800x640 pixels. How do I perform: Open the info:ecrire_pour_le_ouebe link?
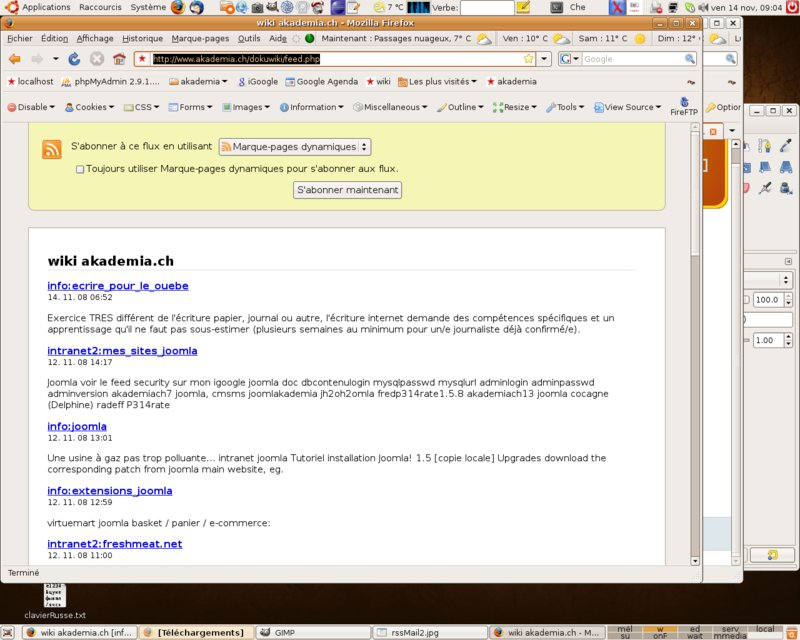coord(118,286)
